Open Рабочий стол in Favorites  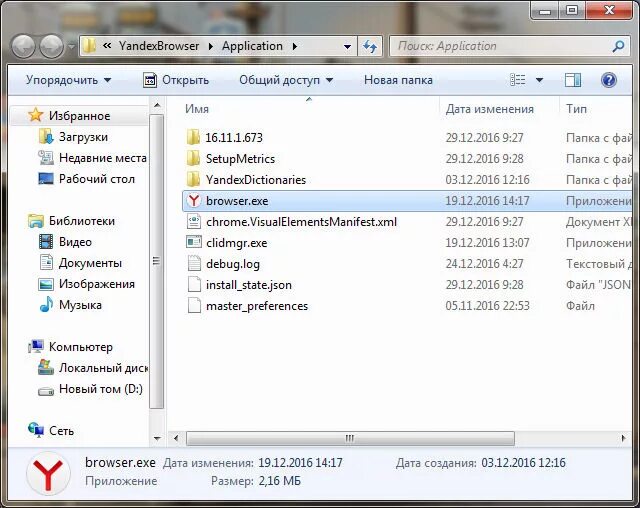97,179
